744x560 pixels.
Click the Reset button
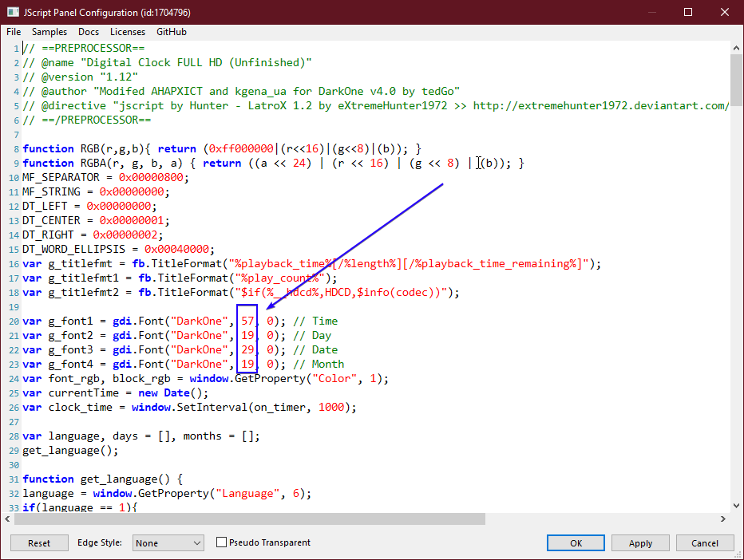[x=39, y=543]
